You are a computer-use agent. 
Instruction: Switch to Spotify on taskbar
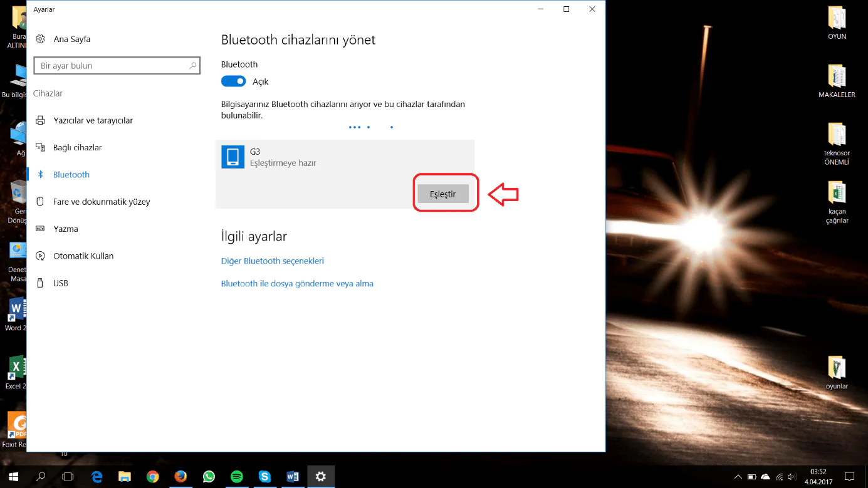(x=237, y=477)
